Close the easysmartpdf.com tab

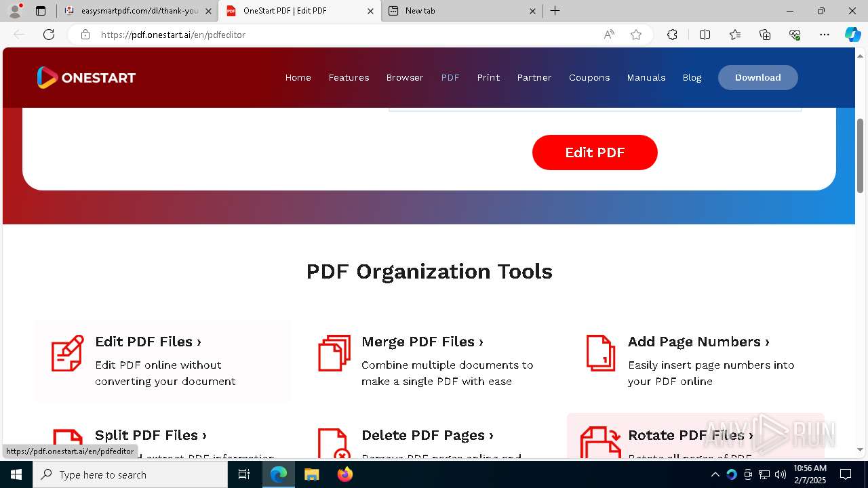pos(208,11)
